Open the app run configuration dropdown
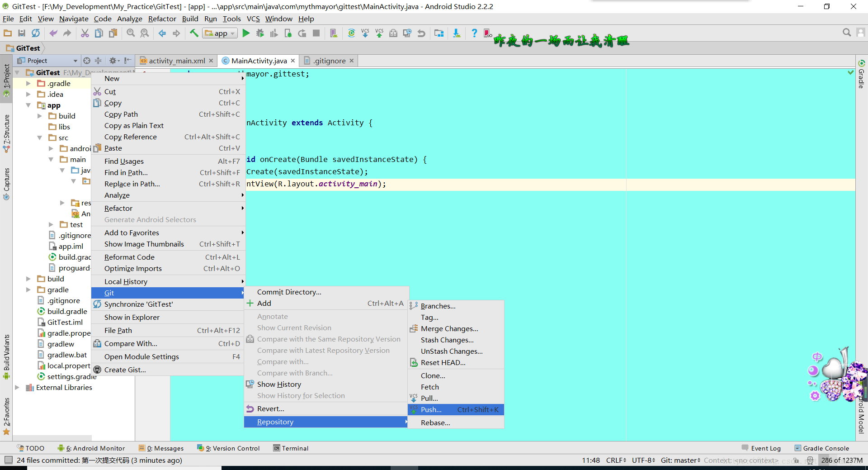The image size is (868, 470). click(x=220, y=33)
